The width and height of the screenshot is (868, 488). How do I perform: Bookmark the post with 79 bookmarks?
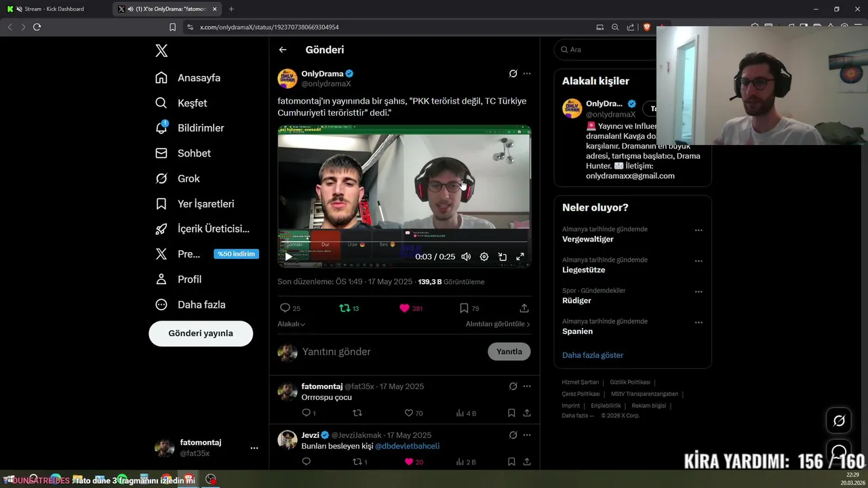tap(469, 308)
